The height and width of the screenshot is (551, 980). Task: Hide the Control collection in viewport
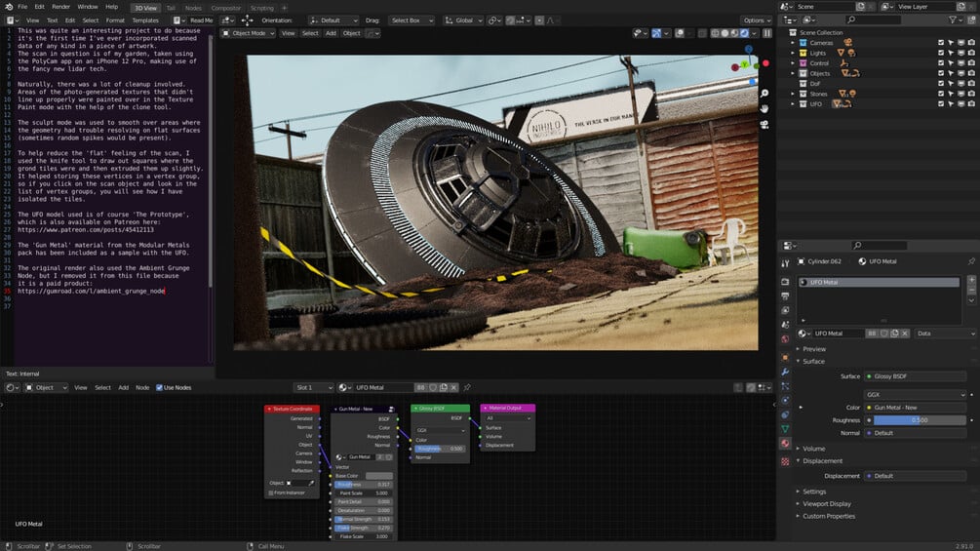(x=961, y=63)
